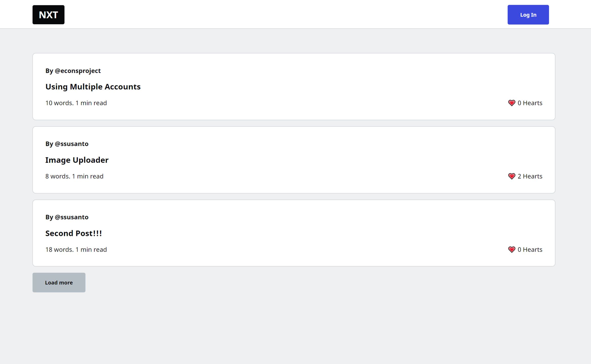Viewport: 591px width, 364px height.
Task: Open the author link @econsproject
Action: (78, 71)
